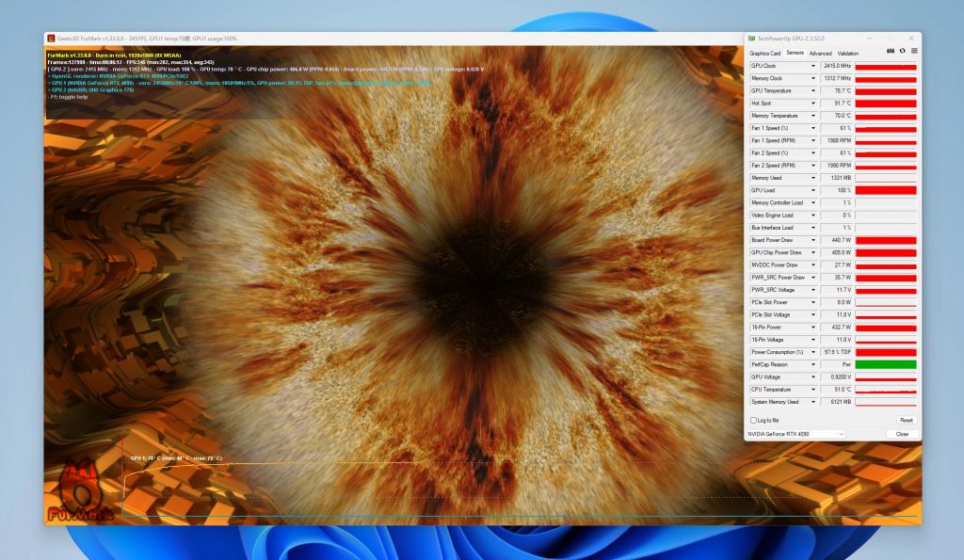Click the GPU Load value field
This screenshot has width=964, height=560.
click(836, 190)
